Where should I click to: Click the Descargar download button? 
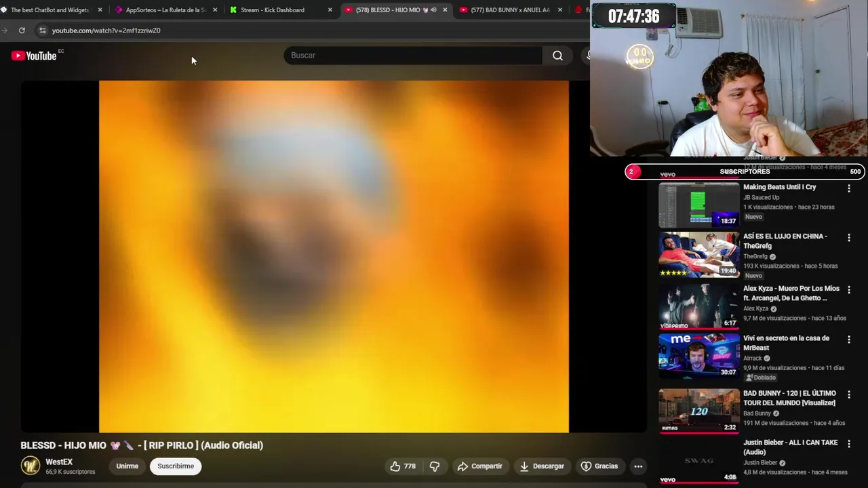click(x=542, y=466)
